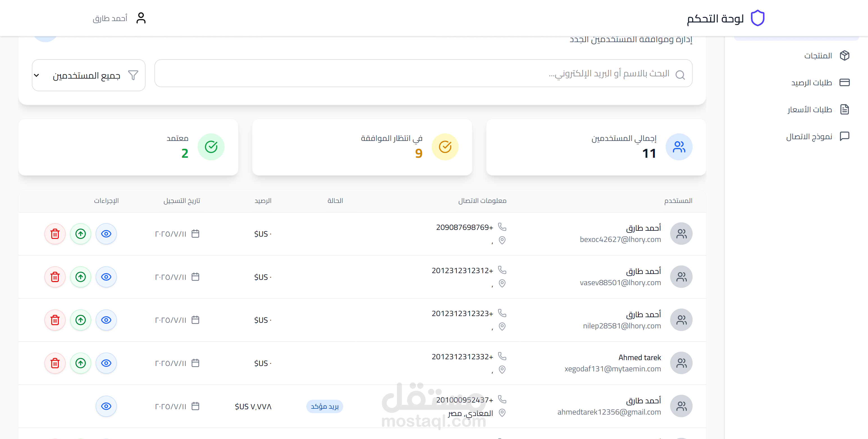Click the funnel filter icon in dropdown
This screenshot has width=868, height=439.
point(133,75)
